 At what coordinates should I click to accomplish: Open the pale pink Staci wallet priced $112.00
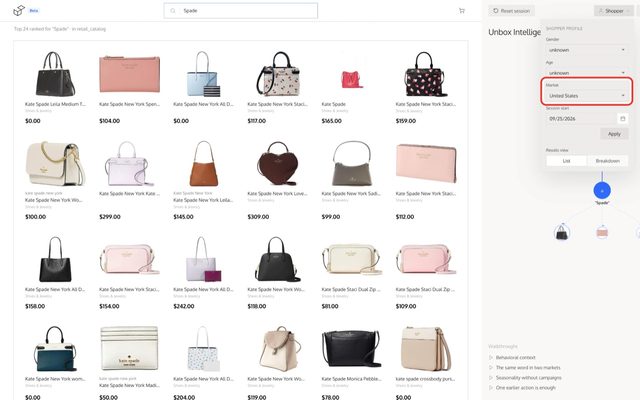[426, 163]
